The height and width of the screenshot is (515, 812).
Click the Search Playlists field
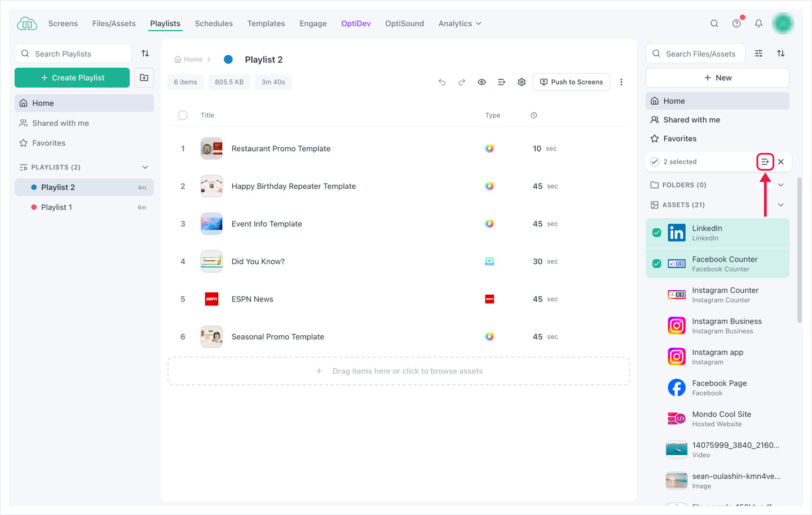pyautogui.click(x=73, y=54)
